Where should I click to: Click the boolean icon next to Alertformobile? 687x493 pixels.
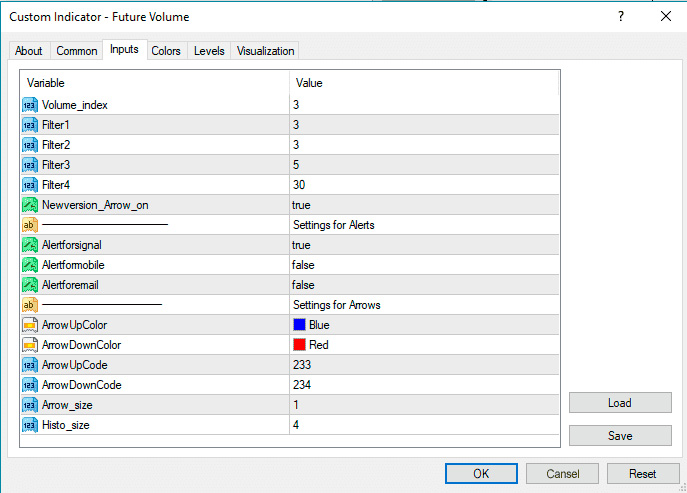coord(29,265)
